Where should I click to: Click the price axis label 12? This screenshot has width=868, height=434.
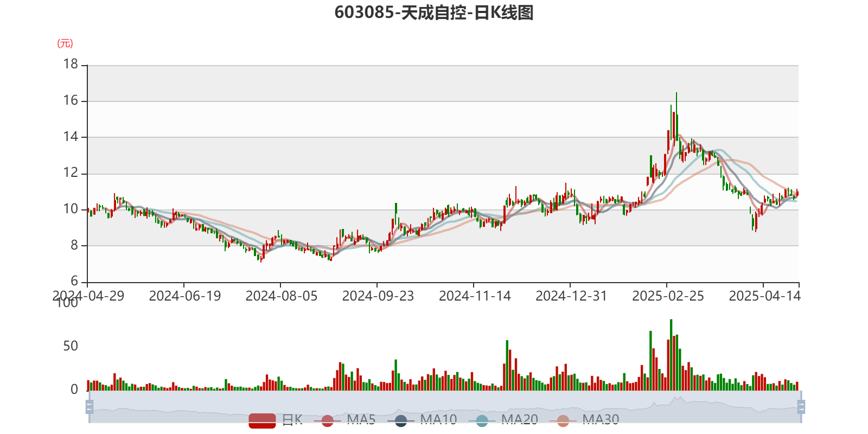click(71, 173)
